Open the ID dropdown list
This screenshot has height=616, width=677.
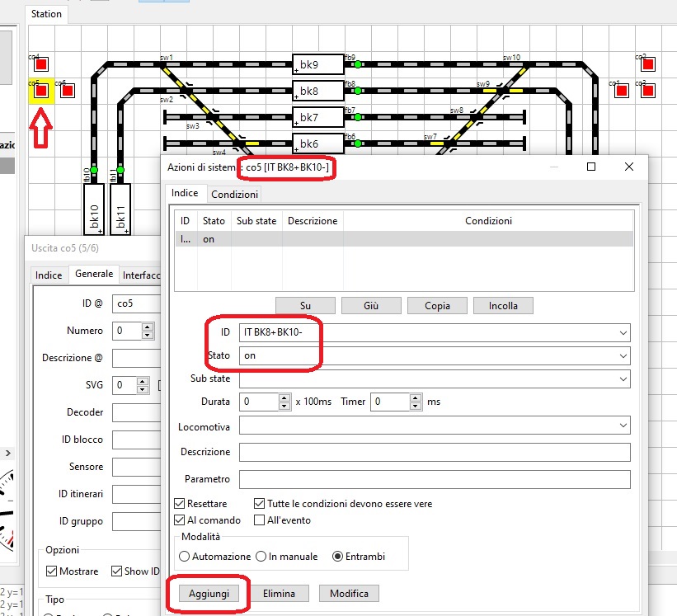[x=622, y=333]
